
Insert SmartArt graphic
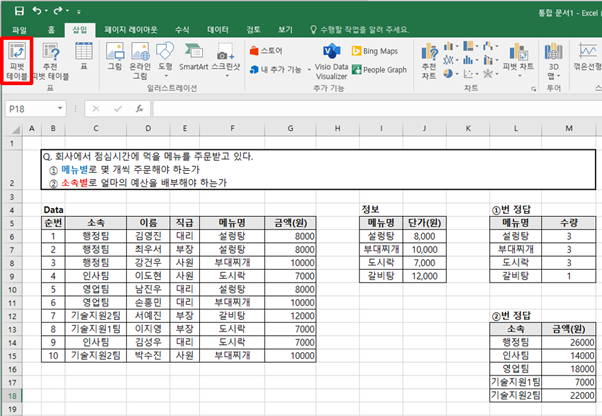point(194,56)
